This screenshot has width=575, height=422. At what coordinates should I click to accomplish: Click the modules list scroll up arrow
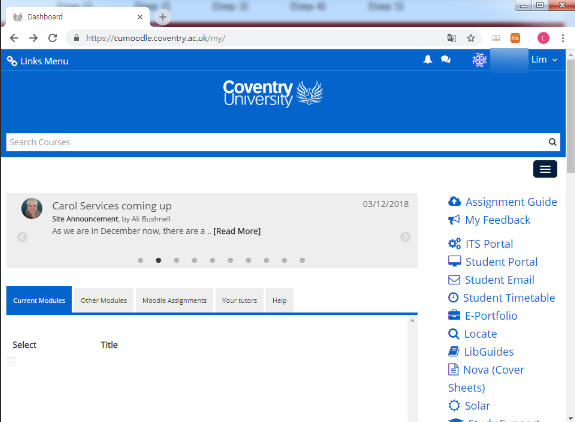pyautogui.click(x=412, y=320)
